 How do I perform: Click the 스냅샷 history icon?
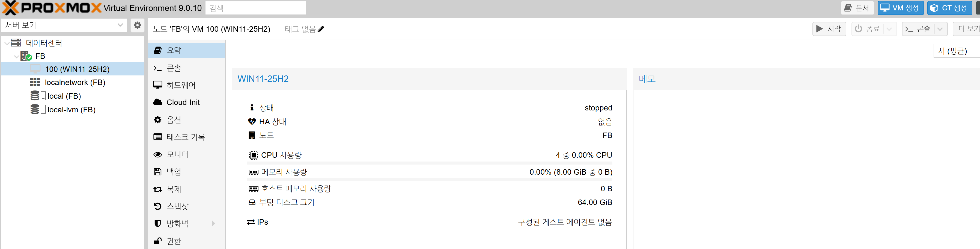pyautogui.click(x=157, y=206)
